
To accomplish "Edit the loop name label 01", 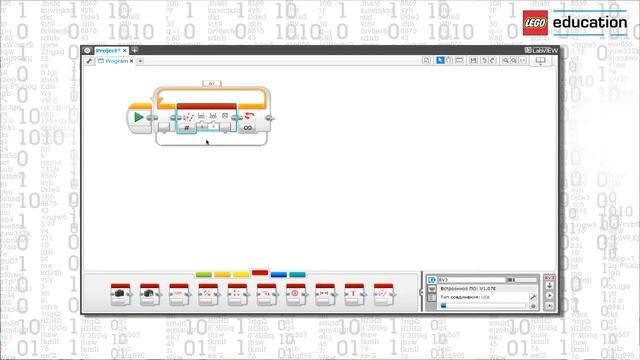I will pos(212,83).
